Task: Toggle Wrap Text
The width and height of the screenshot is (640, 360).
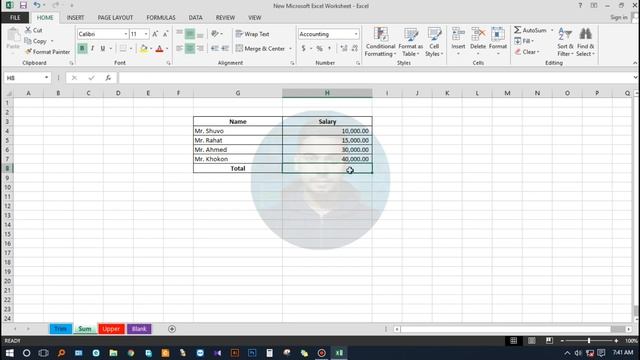Action: (x=252, y=34)
